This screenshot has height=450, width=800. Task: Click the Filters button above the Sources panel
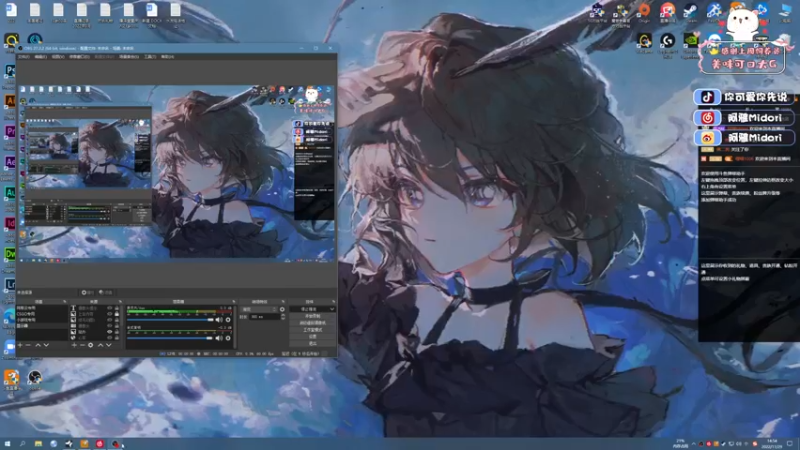(106, 292)
